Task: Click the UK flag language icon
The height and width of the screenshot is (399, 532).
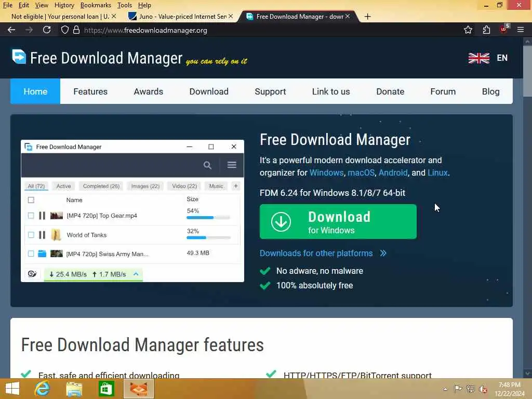Action: coord(478,58)
